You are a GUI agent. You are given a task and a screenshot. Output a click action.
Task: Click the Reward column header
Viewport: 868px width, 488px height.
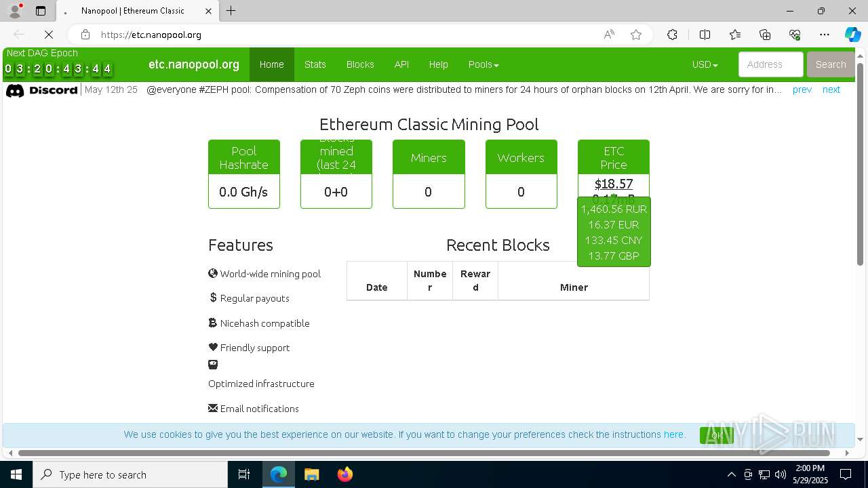475,281
